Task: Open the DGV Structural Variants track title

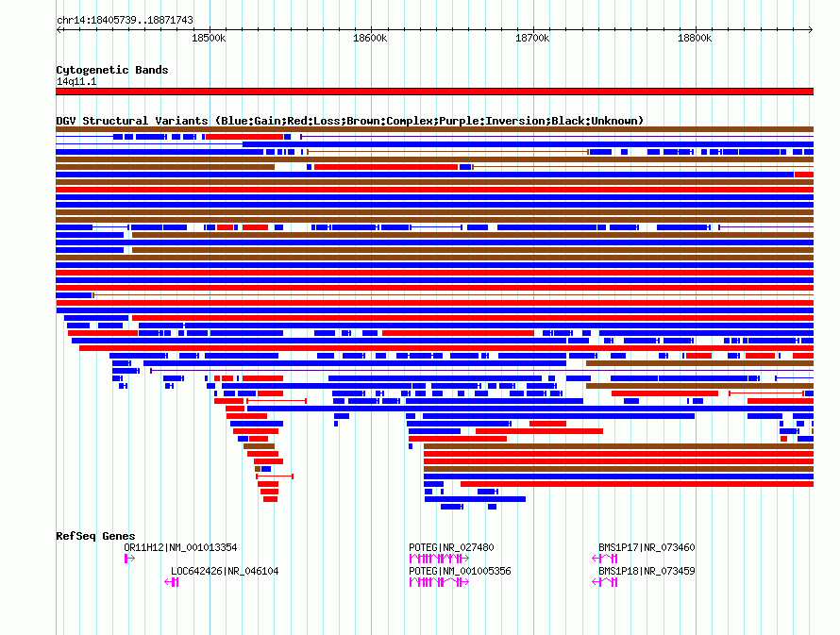Action: [350, 121]
